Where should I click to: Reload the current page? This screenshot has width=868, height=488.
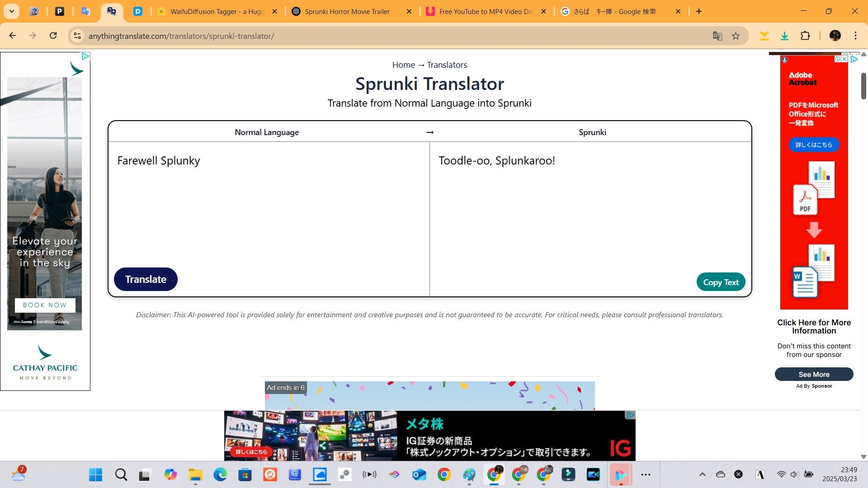click(53, 36)
